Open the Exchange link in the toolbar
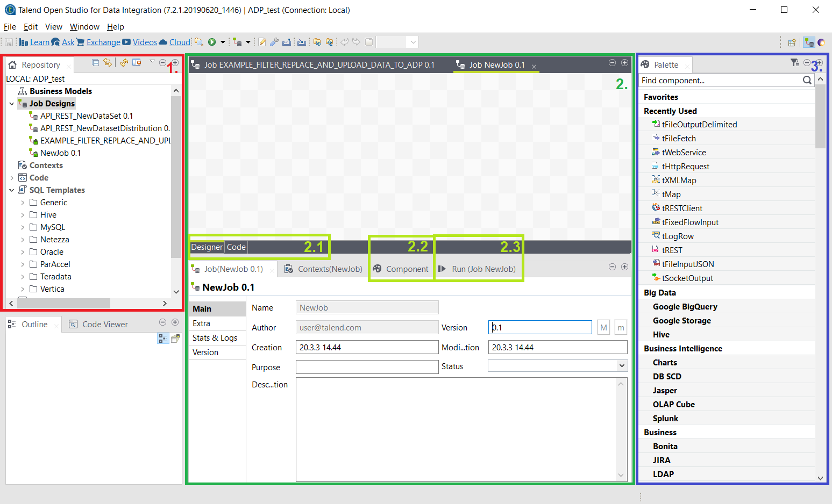The image size is (832, 504). tap(103, 42)
